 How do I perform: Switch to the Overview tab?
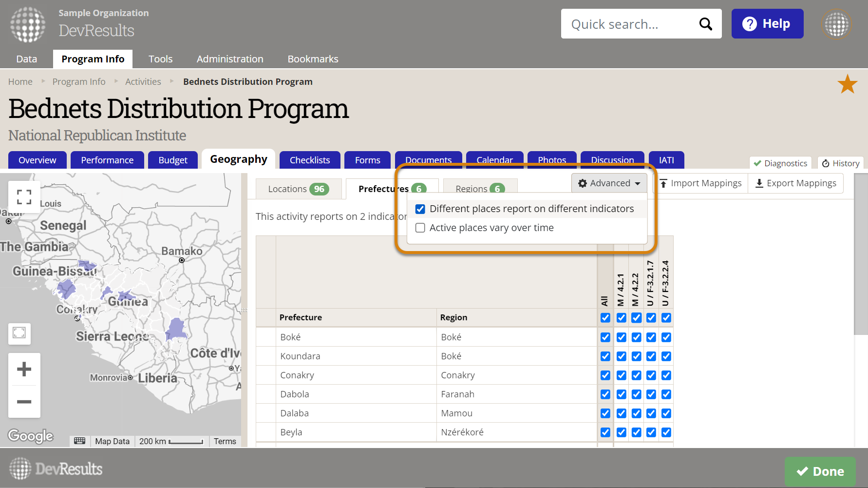click(x=38, y=160)
